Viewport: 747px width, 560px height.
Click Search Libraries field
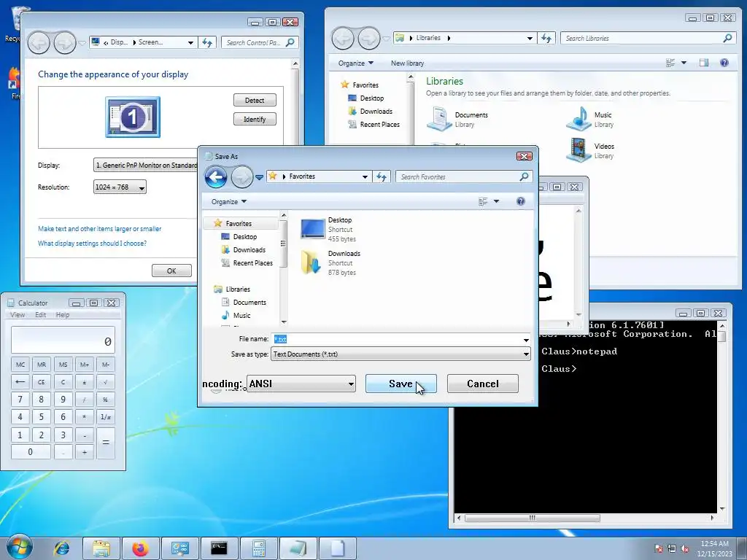pyautogui.click(x=648, y=38)
